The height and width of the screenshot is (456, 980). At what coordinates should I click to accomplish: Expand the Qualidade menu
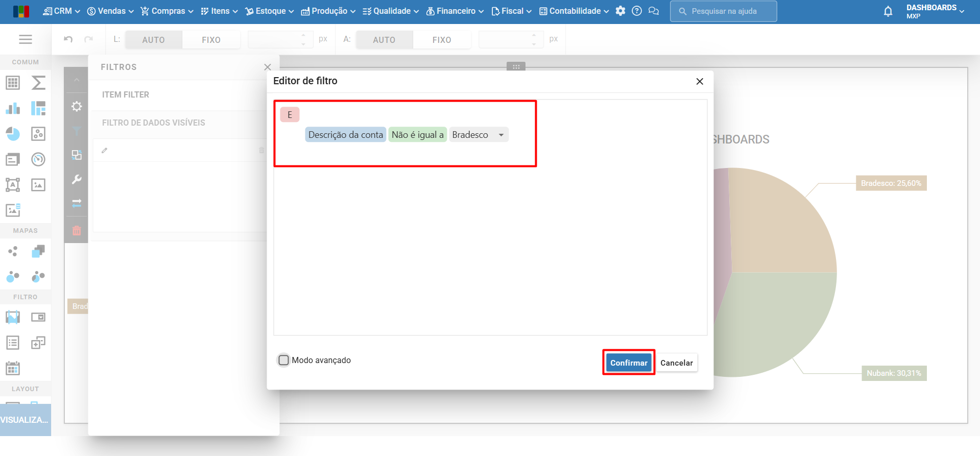click(x=391, y=11)
